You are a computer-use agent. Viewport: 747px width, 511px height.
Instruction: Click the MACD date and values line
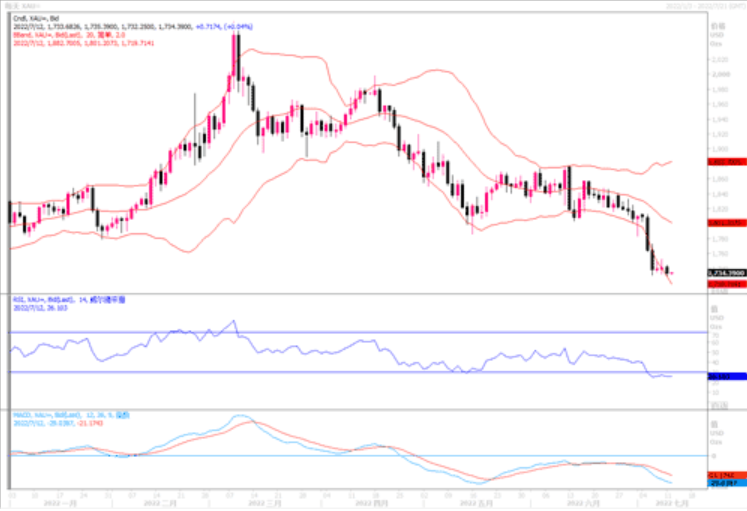click(58, 423)
